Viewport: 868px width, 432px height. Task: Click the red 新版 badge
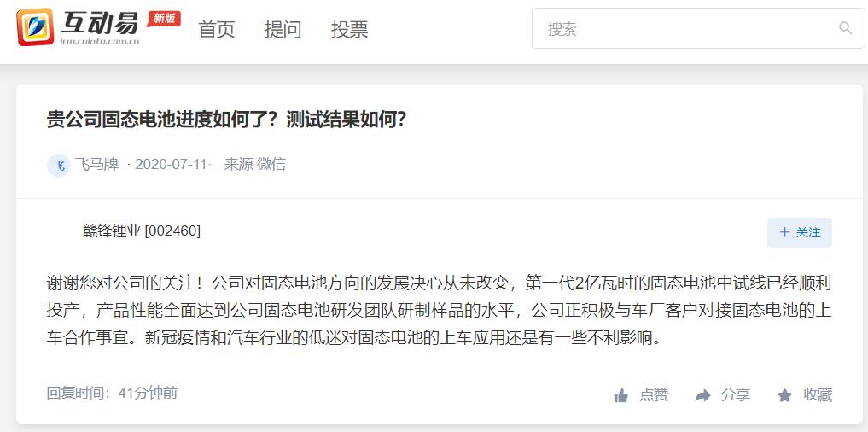coord(164,18)
